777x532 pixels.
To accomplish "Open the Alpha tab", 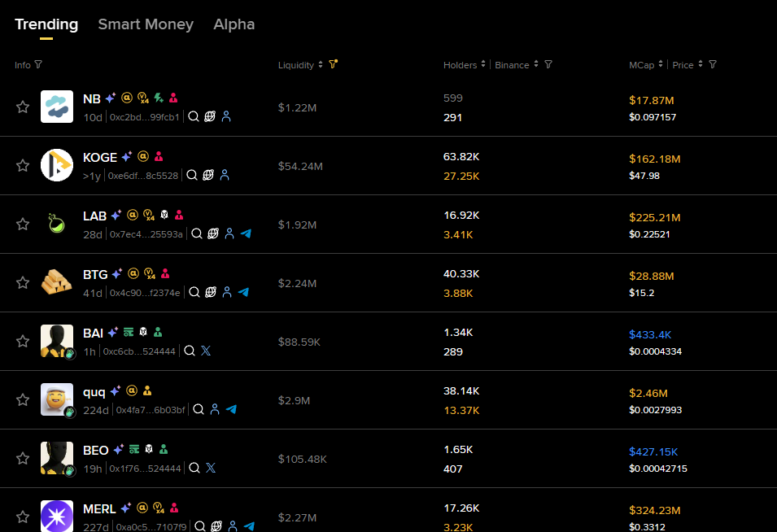I will pyautogui.click(x=234, y=24).
